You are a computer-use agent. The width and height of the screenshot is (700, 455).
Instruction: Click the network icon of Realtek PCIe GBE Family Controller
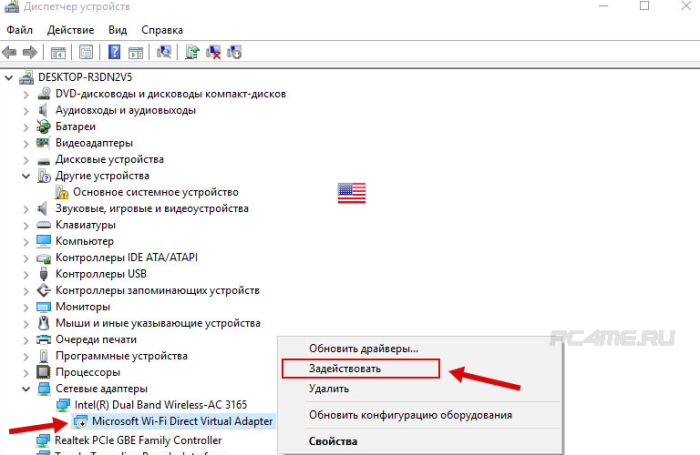click(x=43, y=440)
